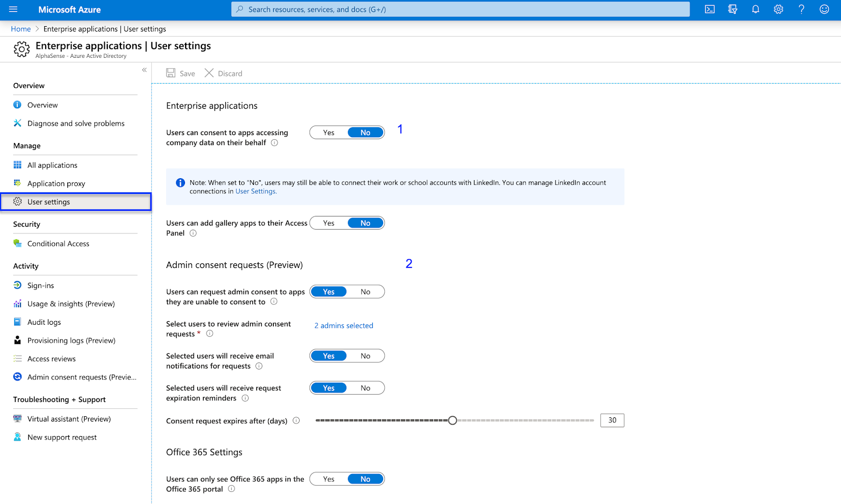Click the Save button label
The height and width of the screenshot is (504, 841).
tap(187, 74)
